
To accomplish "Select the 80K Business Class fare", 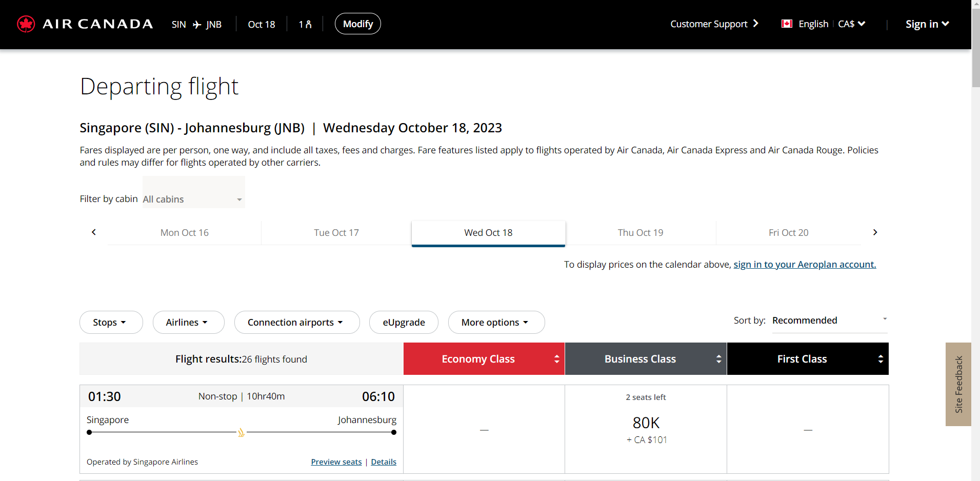I will pos(646,429).
